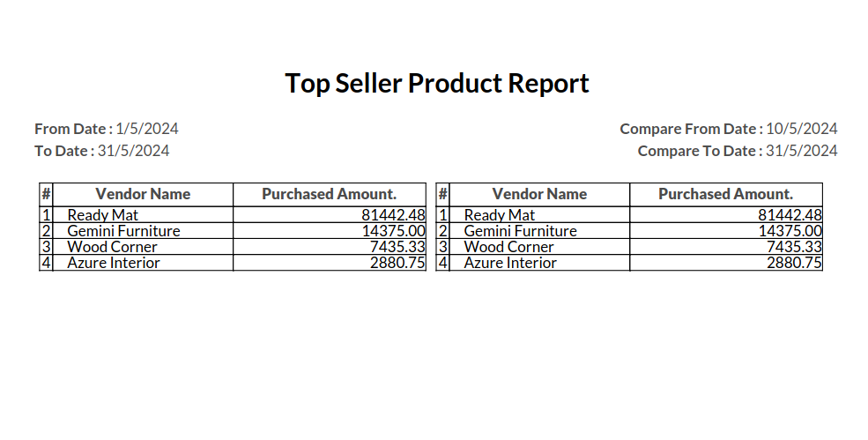Click the # column header in left table

tap(46, 194)
